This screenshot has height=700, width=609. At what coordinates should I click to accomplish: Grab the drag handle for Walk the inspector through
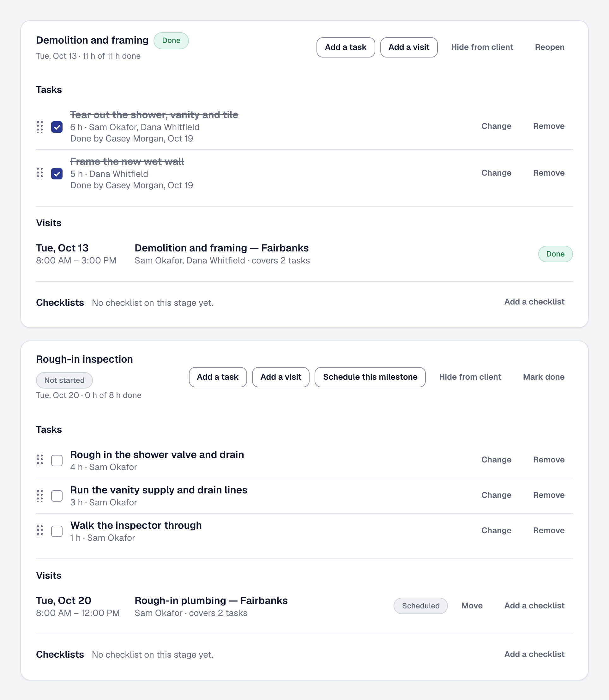40,531
